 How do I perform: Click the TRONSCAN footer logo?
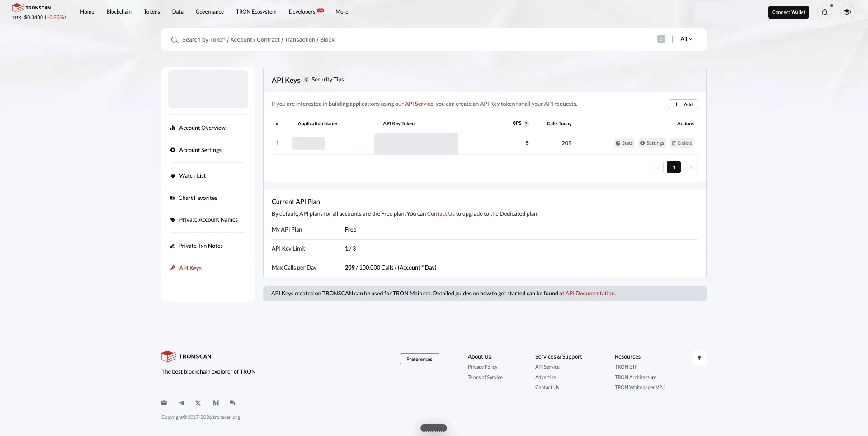coord(186,356)
